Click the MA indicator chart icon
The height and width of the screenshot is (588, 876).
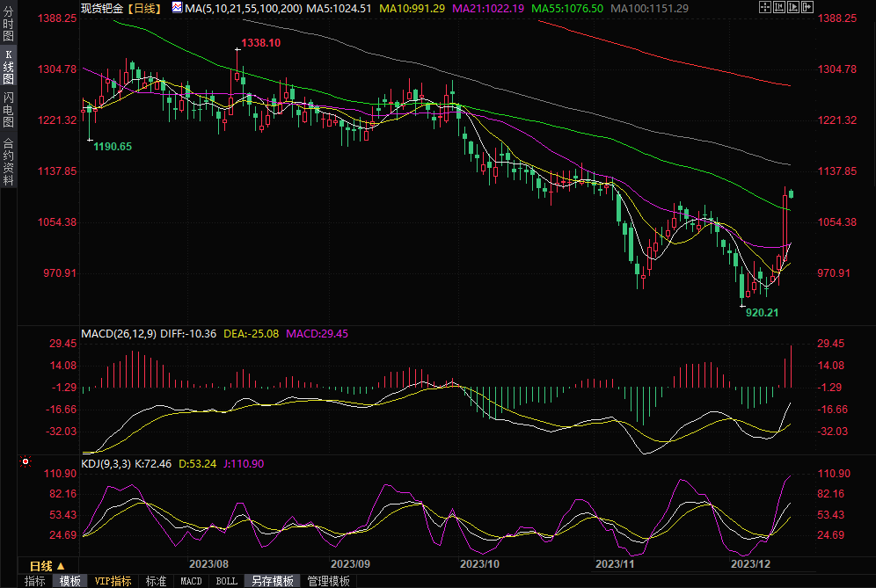[177, 8]
